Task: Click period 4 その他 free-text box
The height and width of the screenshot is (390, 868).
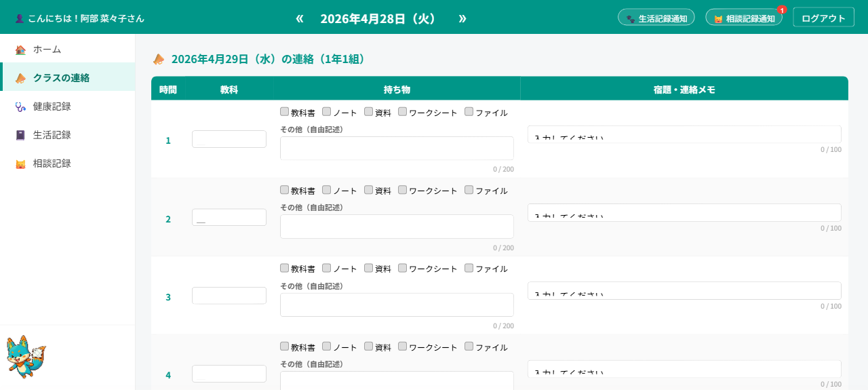Action: [397, 381]
